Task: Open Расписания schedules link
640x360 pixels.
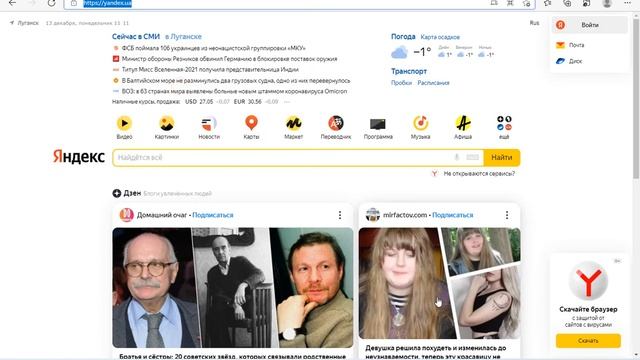Action: click(433, 83)
